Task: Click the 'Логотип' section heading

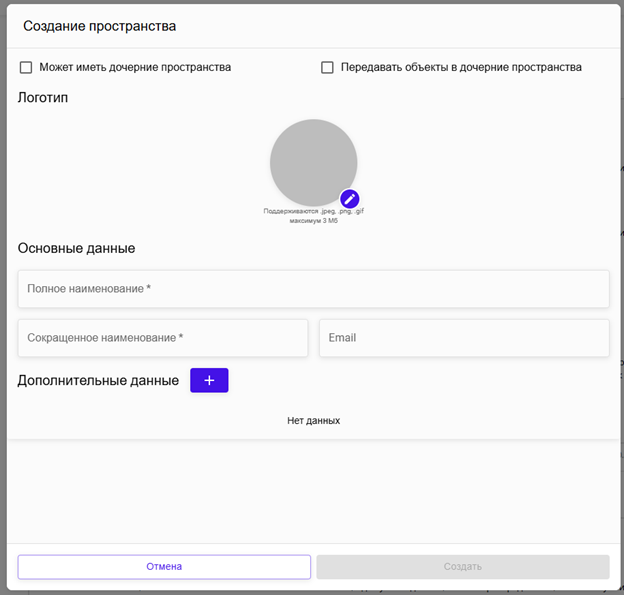Action: [x=43, y=98]
